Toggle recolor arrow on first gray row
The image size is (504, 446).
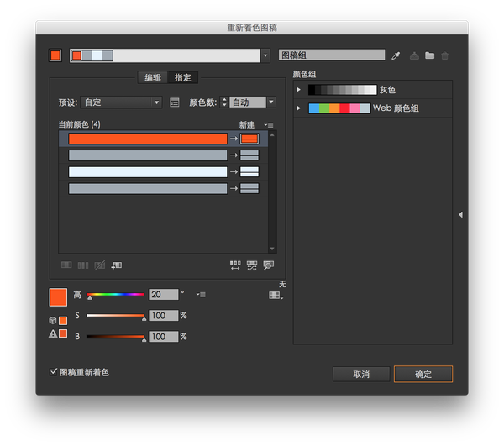click(x=234, y=155)
